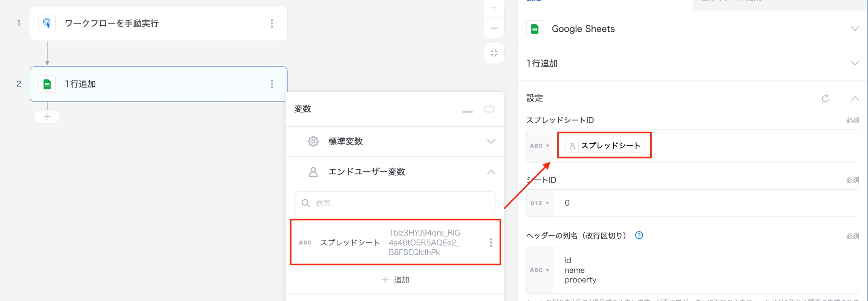Viewport: 868px width, 301px height.
Task: Collapse the エンドユーザー変数 section
Action: coord(491,172)
